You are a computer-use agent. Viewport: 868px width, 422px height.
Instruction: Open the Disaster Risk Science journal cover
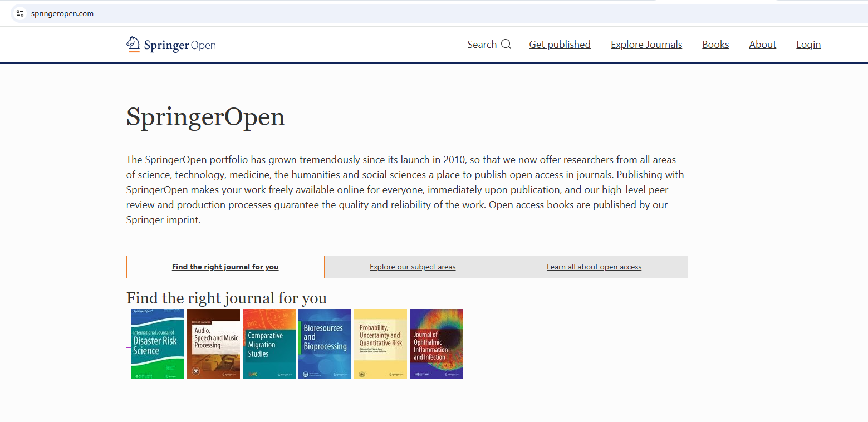click(158, 344)
